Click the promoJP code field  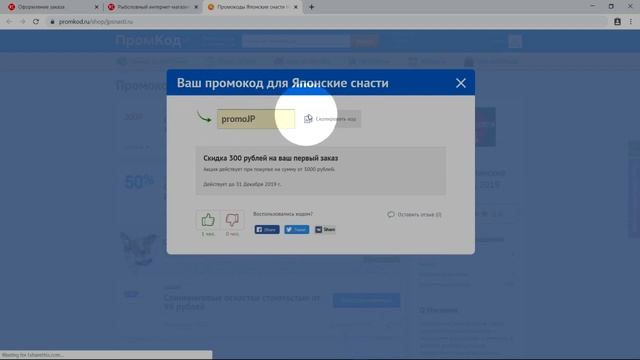tap(256, 119)
